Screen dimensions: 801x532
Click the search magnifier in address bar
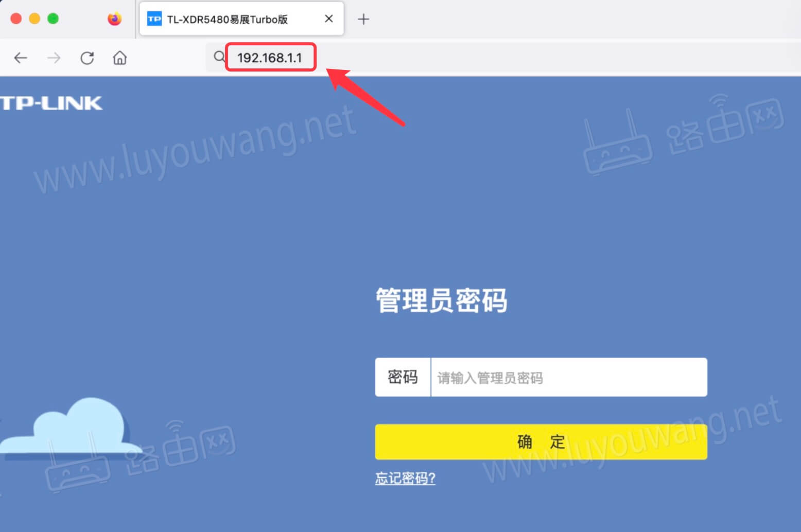click(218, 57)
